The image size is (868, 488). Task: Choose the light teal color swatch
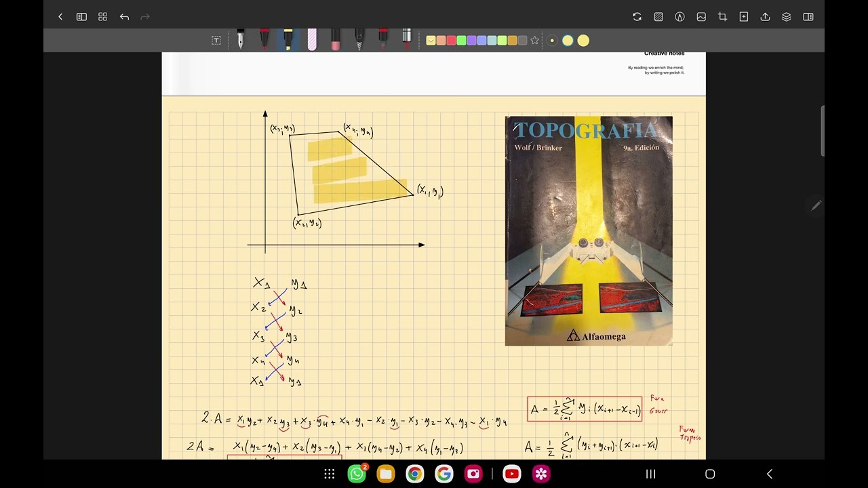(x=492, y=41)
